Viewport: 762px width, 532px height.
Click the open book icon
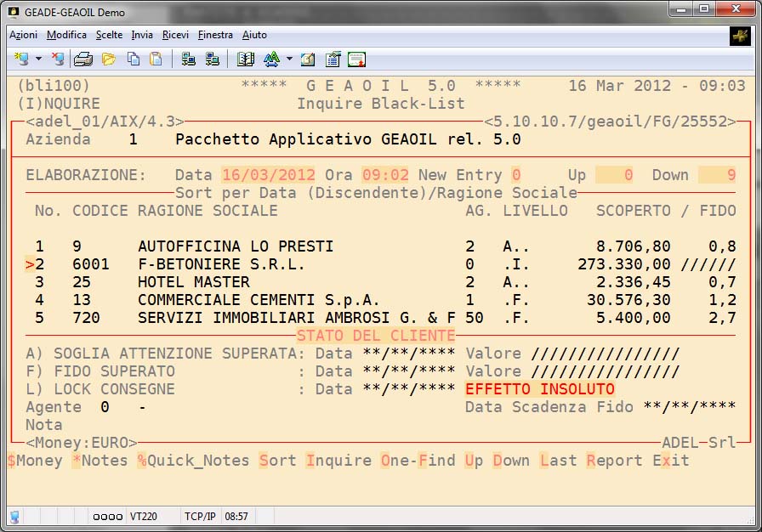point(246,59)
